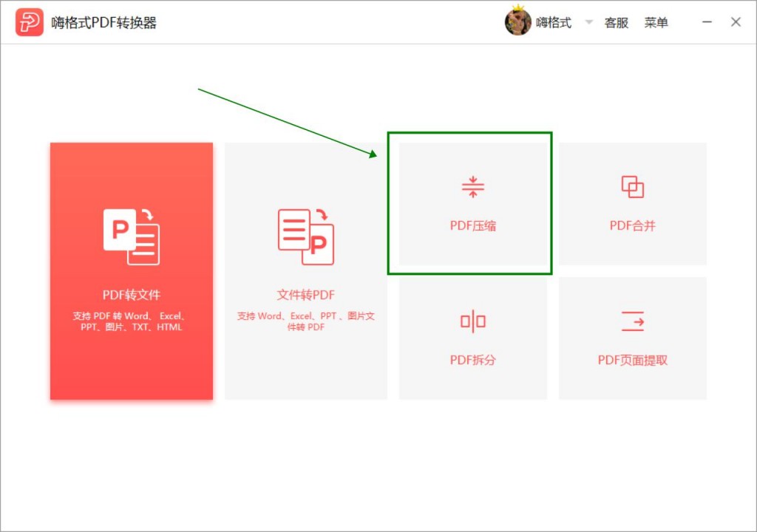
Task: Select the PDF页面提取 extract arrow icon
Action: pyautogui.click(x=633, y=321)
